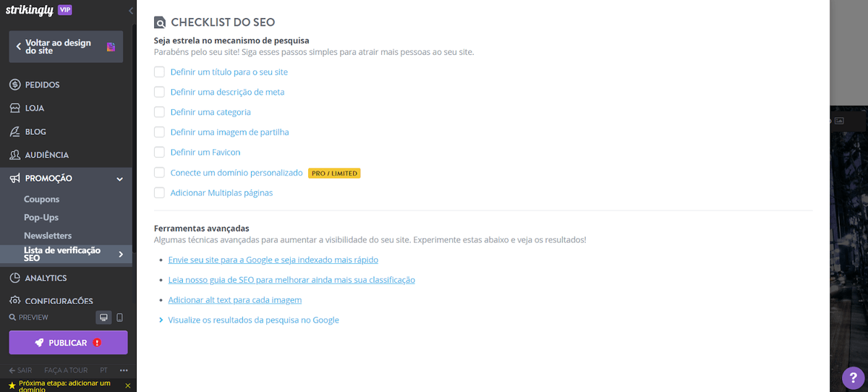Switch to desktop preview icon

tap(104, 318)
